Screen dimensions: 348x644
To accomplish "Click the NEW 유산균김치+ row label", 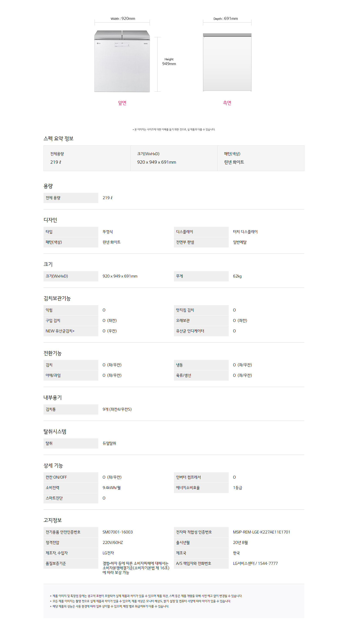I will (60, 331).
